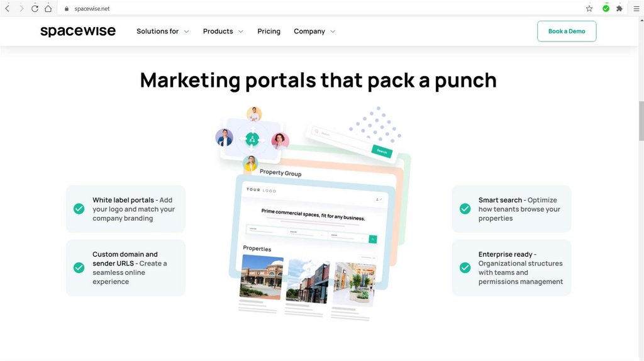The height and width of the screenshot is (361, 644).
Task: Click the middle property photo thumbnail
Action: point(308,282)
